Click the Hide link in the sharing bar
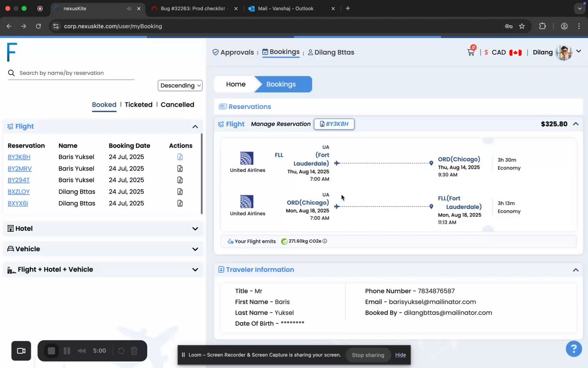 point(401,355)
